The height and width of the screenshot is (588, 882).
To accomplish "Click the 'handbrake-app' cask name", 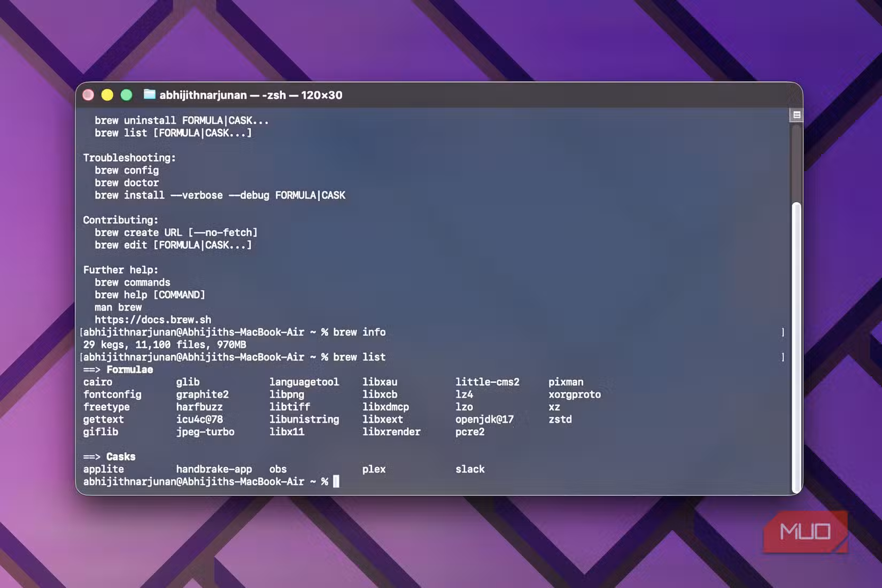I will pyautogui.click(x=214, y=469).
